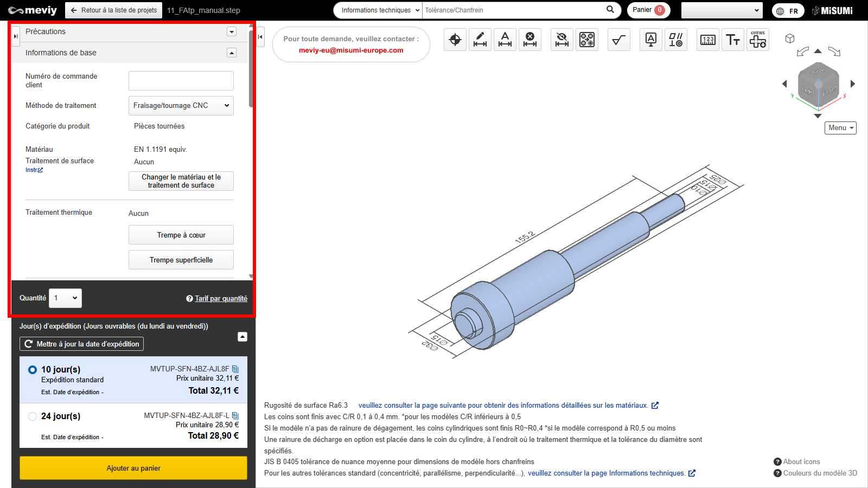The width and height of the screenshot is (868, 488).
Task: Collapse the shipping days panel arrow
Action: click(x=242, y=337)
